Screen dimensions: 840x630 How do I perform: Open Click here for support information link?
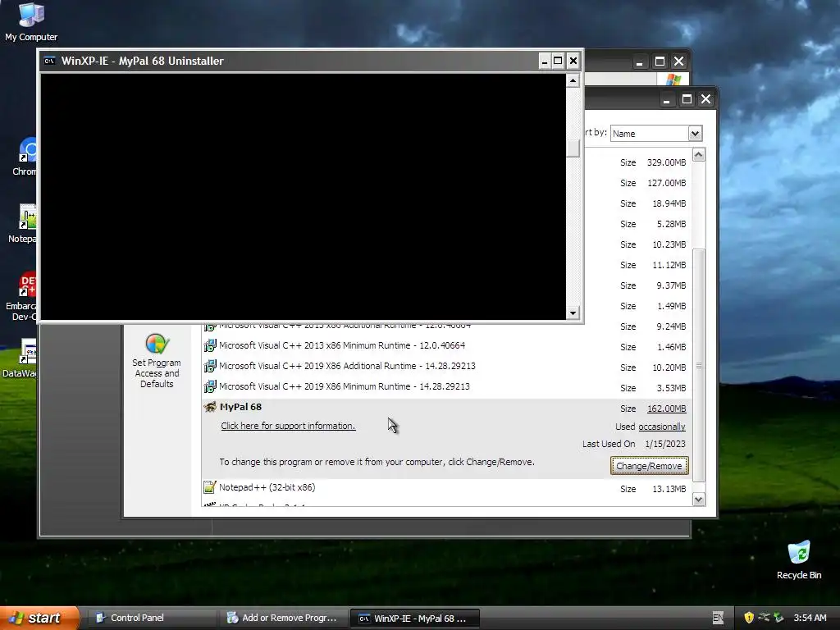coord(288,426)
